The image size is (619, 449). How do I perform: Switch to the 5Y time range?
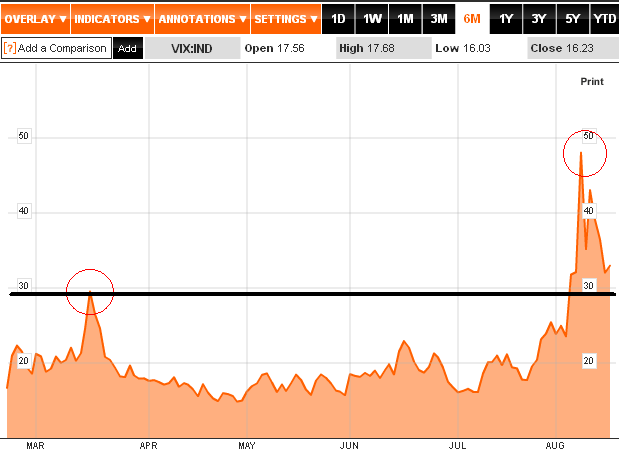tap(571, 19)
